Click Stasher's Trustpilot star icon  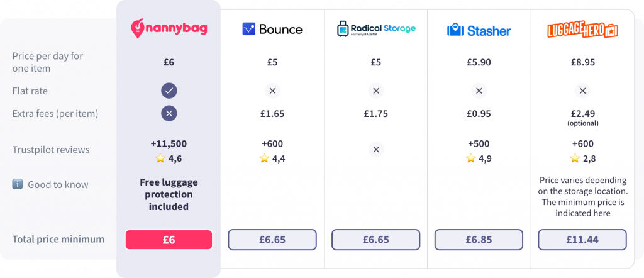(470, 158)
